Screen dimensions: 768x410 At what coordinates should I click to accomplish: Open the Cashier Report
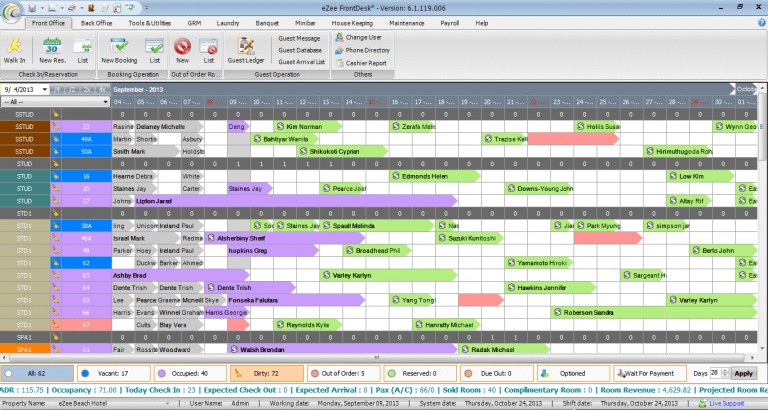pos(361,63)
